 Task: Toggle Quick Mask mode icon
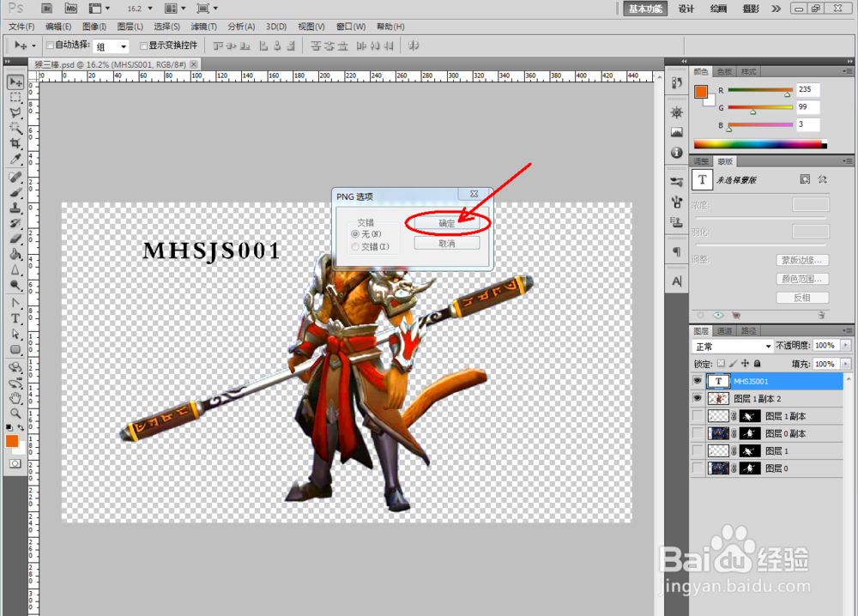tap(15, 463)
